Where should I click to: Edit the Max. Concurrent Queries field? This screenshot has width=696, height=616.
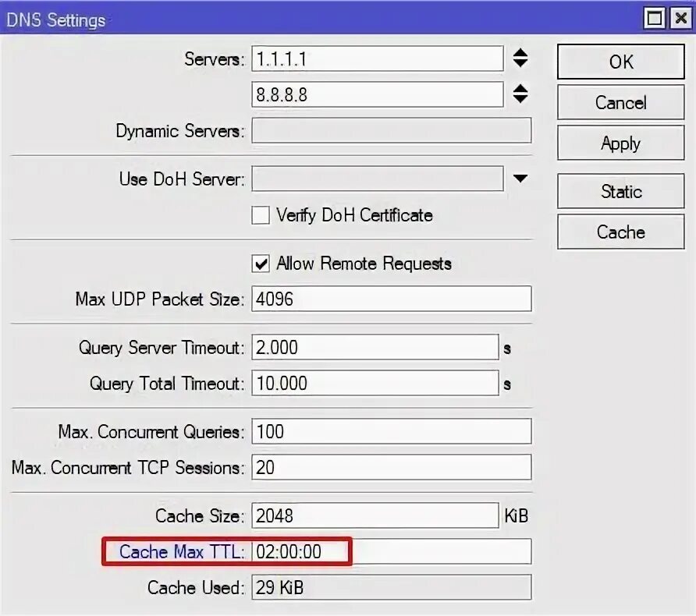pyautogui.click(x=392, y=431)
